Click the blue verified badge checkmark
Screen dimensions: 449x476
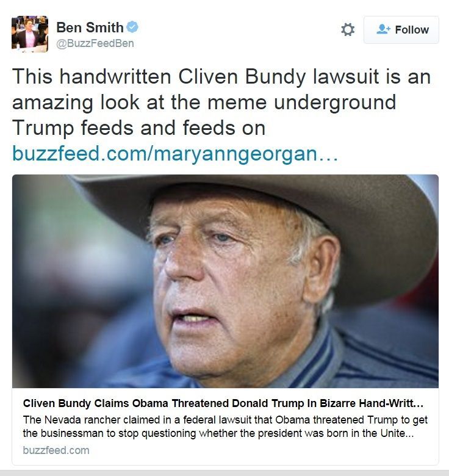(132, 27)
